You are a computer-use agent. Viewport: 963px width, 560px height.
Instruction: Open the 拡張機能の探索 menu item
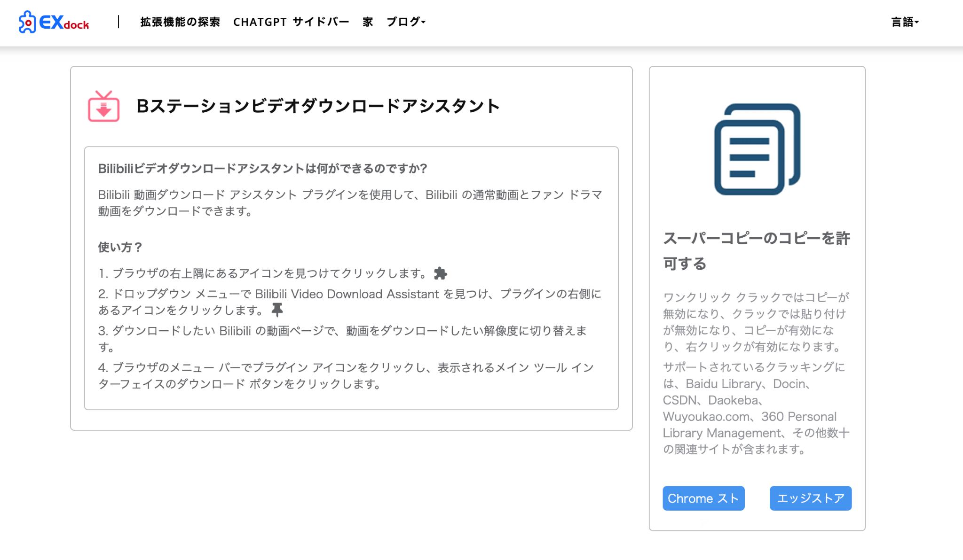[x=180, y=22]
